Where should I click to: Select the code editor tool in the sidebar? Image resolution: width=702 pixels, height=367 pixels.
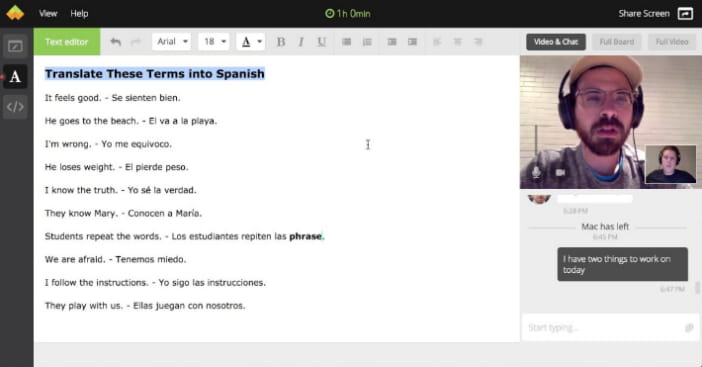point(15,107)
